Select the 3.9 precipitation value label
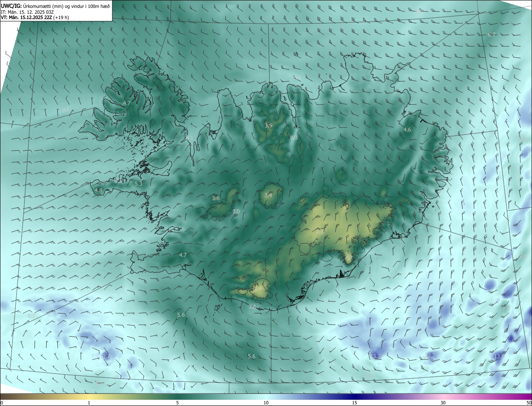Viewport: 532px width, 406px height. [x=268, y=125]
